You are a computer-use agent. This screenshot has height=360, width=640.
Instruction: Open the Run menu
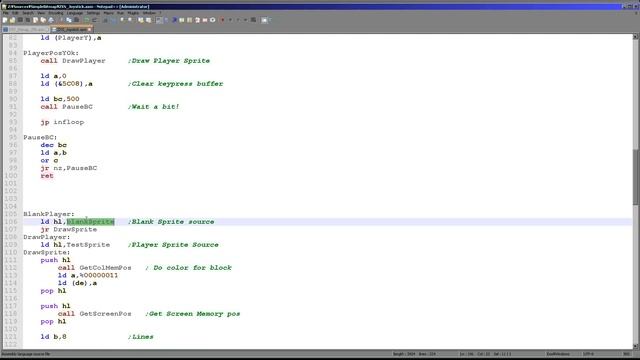120,13
